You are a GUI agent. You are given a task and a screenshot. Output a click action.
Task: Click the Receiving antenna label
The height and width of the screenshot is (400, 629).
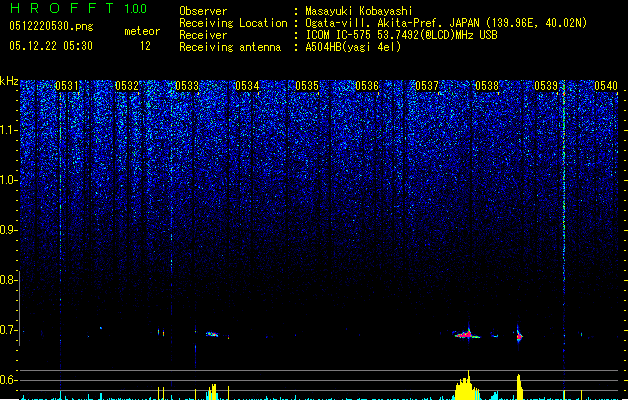coord(230,47)
